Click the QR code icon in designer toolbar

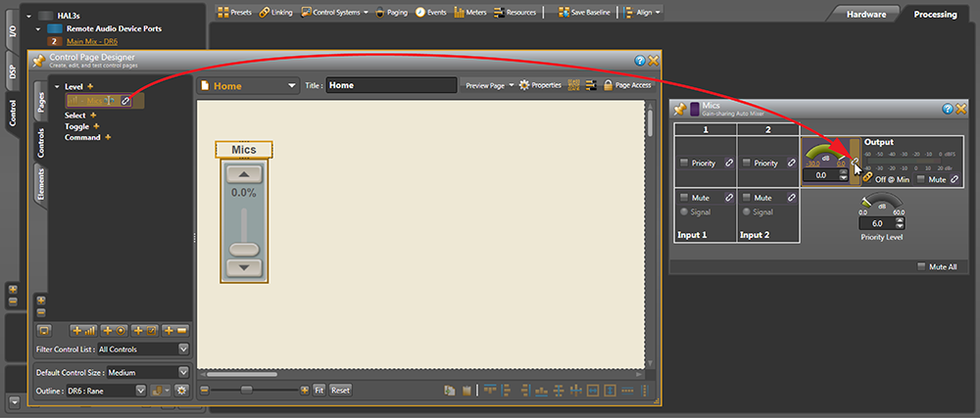click(x=573, y=85)
